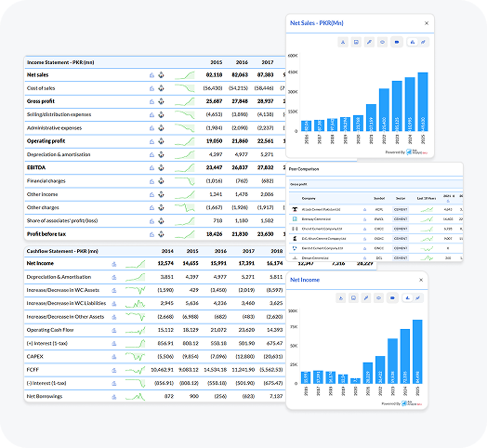Open chart icon in Operating Cash Flow row
The height and width of the screenshot is (448, 487).
(x=114, y=330)
